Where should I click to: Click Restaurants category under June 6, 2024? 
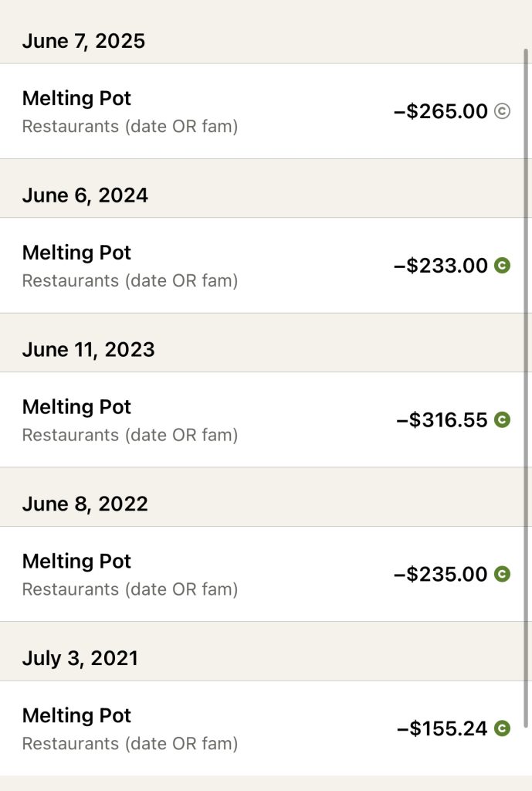(130, 280)
